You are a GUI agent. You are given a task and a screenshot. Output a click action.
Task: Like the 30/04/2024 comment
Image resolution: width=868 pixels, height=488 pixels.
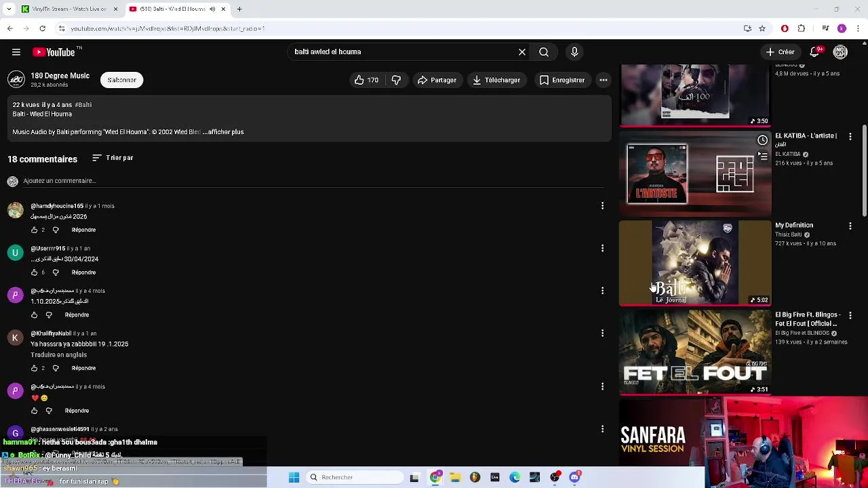[34, 272]
